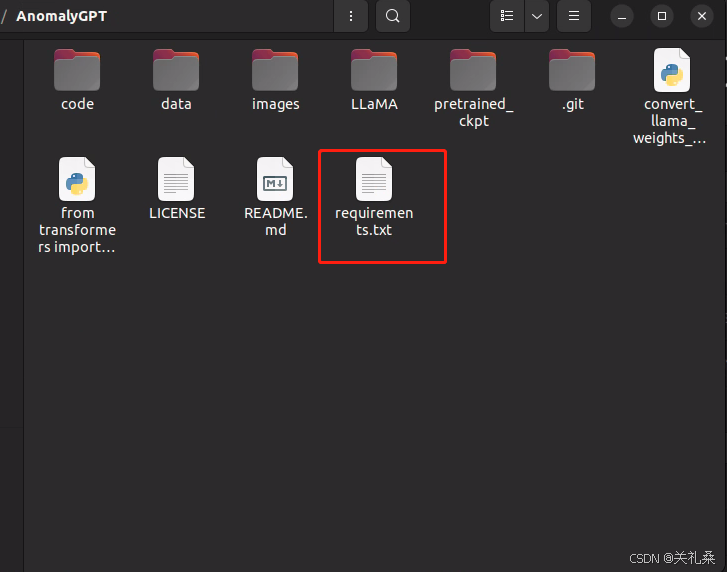Select the README.md markdown file icon
The width and height of the screenshot is (727, 572).
click(x=275, y=179)
